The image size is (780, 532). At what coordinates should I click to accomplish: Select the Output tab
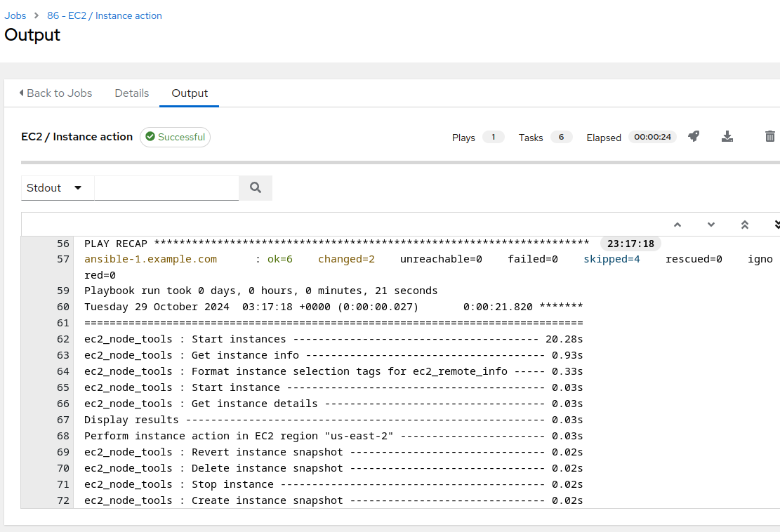point(190,93)
